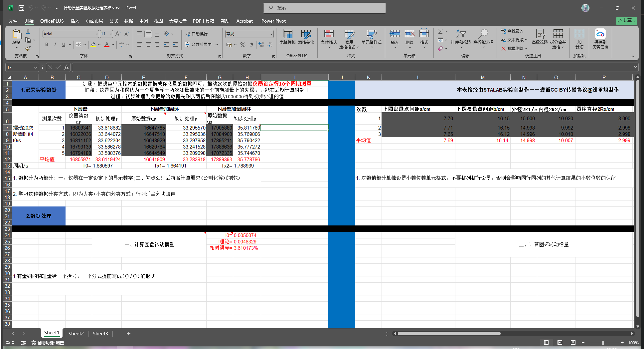Switch to the Sheet2 worksheet tab
644x349 pixels.
pos(76,333)
